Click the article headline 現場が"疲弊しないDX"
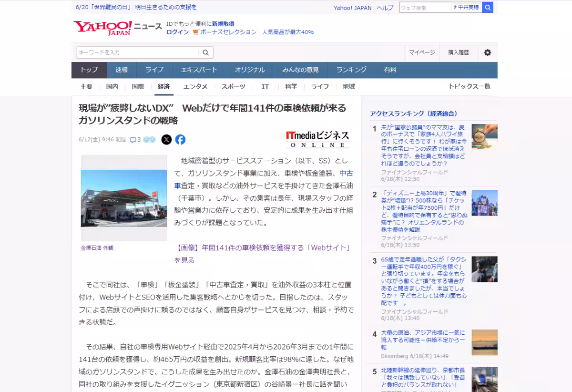Viewport: 572px width, 392px height. pyautogui.click(x=213, y=114)
